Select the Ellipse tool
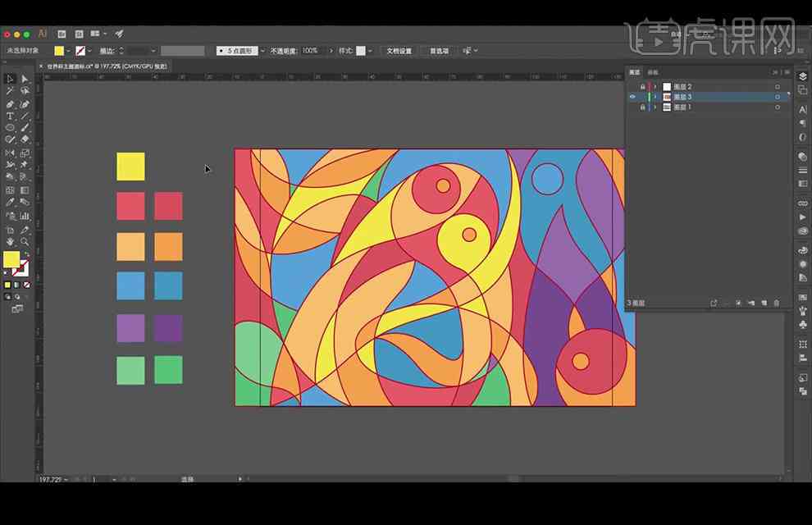This screenshot has width=812, height=525. click(10, 128)
